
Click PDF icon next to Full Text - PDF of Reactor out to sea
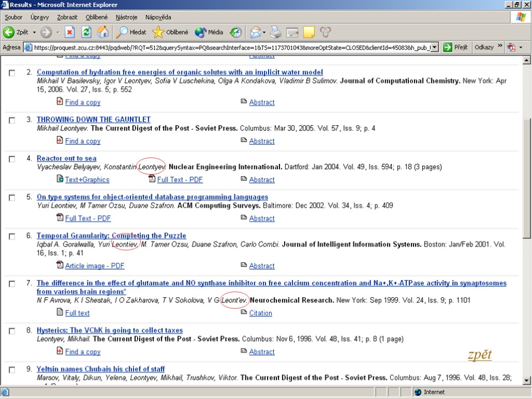click(x=152, y=179)
